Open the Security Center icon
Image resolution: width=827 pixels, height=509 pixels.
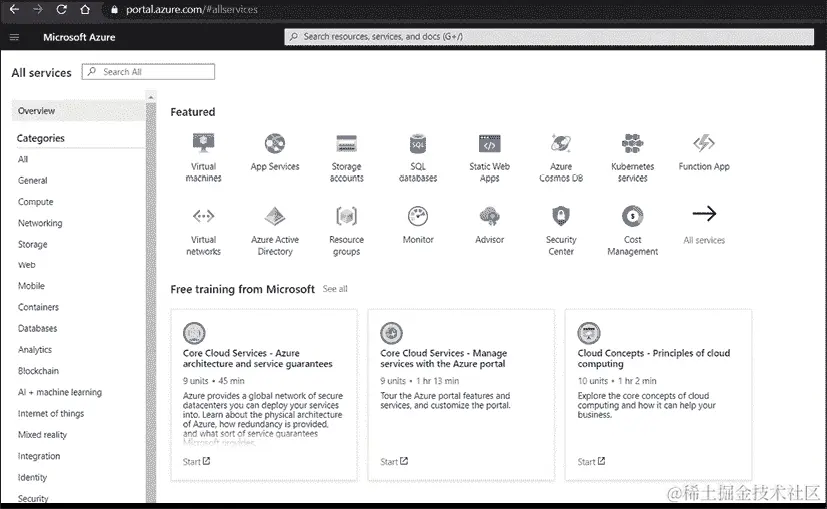561,216
